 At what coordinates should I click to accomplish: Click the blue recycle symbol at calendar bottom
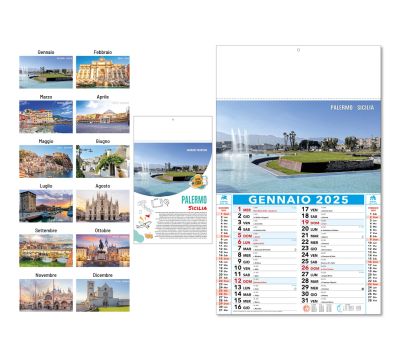[339, 308]
